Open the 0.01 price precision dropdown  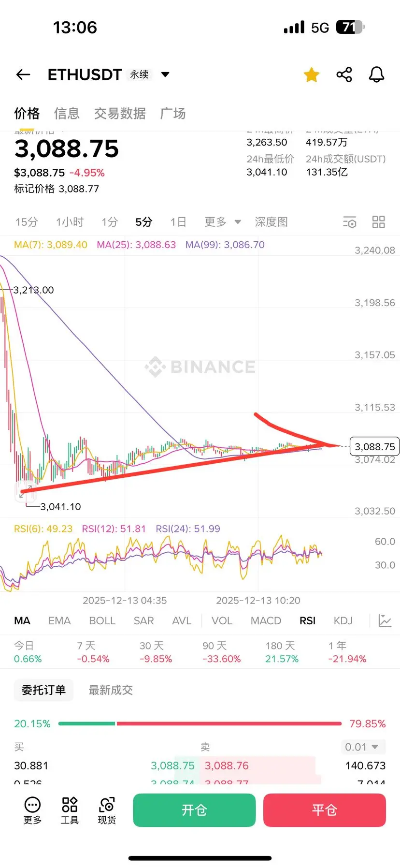pos(364,747)
